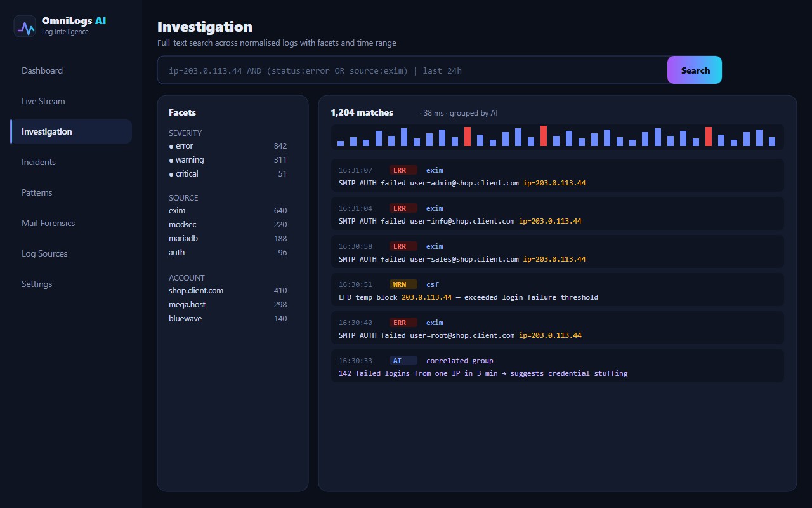Open the 16:31:04 info@shop.client.com log entry
Screen dimensions: 812x508
[x=558, y=213]
